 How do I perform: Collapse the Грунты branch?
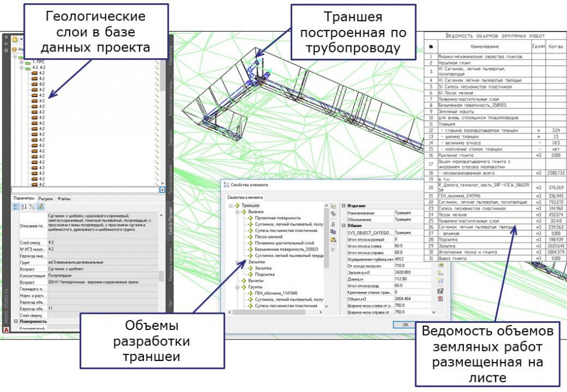[238, 287]
